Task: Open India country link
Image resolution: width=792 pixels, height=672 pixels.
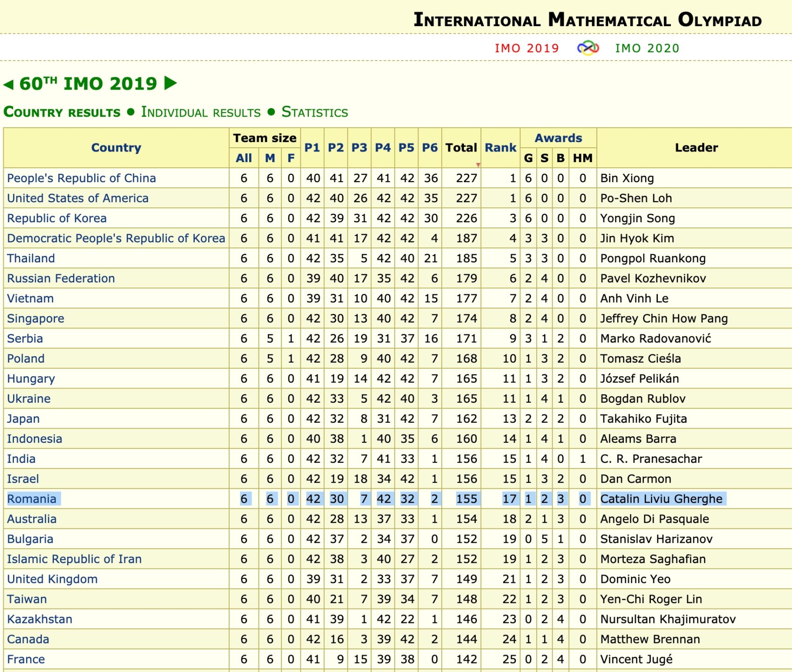Action: (21, 459)
